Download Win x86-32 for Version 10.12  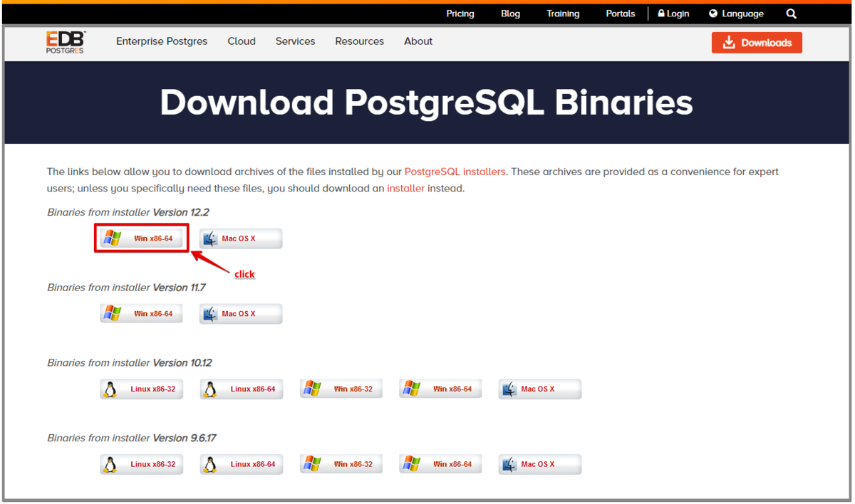pyautogui.click(x=341, y=389)
